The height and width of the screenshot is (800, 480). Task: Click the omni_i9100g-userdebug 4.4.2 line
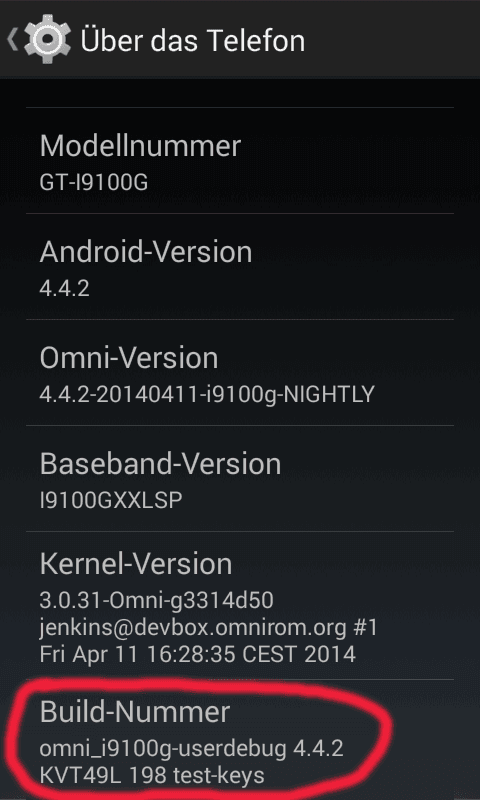(192, 749)
